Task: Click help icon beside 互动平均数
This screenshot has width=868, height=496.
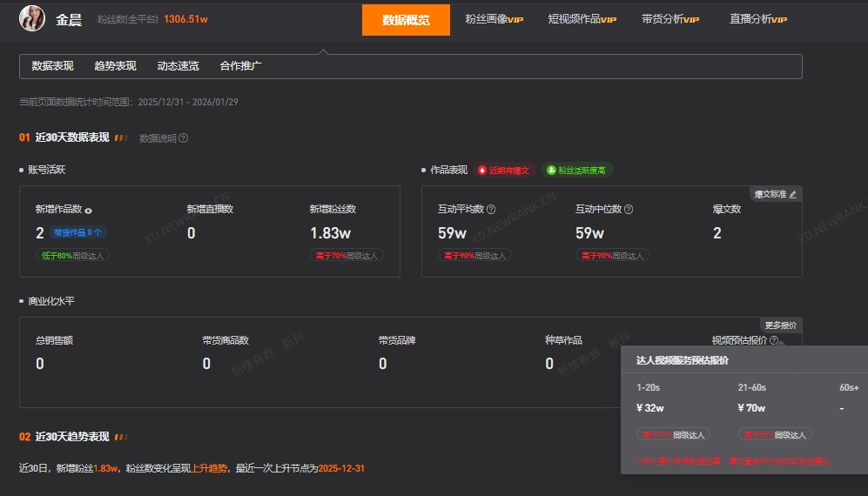Action: tap(491, 209)
